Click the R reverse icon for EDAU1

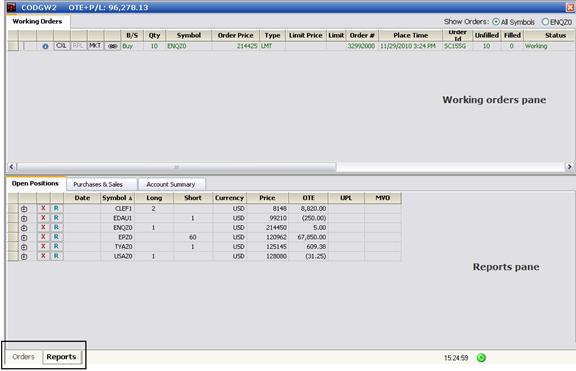click(57, 218)
